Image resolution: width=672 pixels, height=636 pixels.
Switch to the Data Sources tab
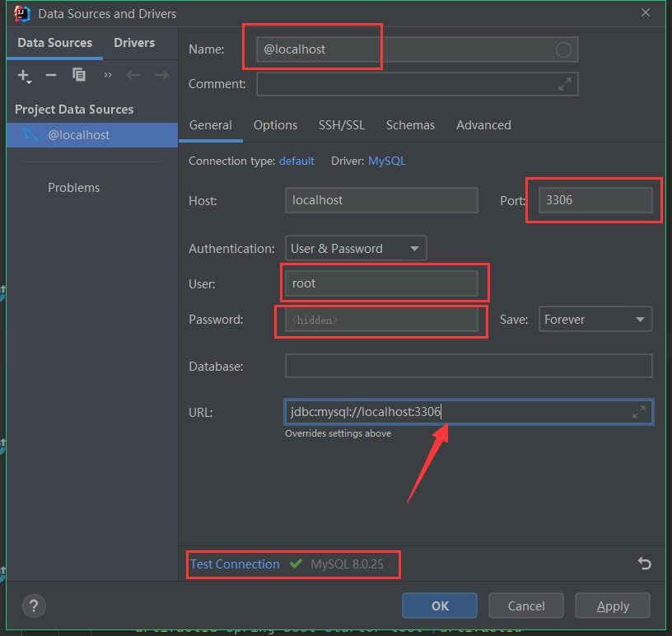point(55,43)
